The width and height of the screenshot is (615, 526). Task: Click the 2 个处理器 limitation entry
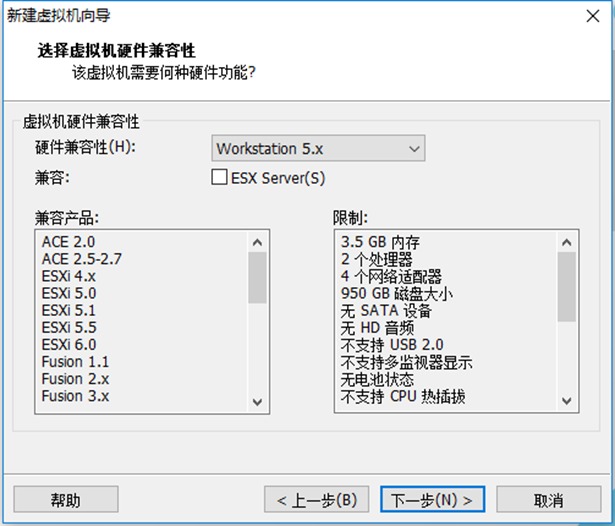(x=377, y=259)
